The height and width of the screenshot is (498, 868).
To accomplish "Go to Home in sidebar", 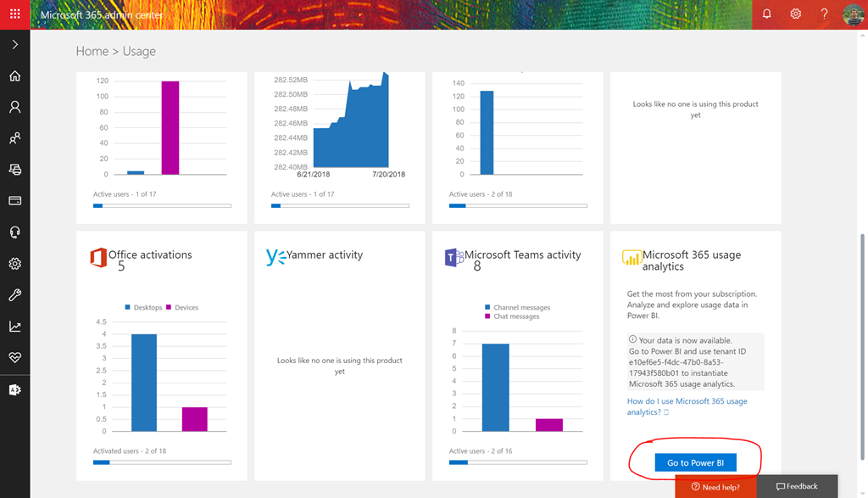I will [x=15, y=76].
